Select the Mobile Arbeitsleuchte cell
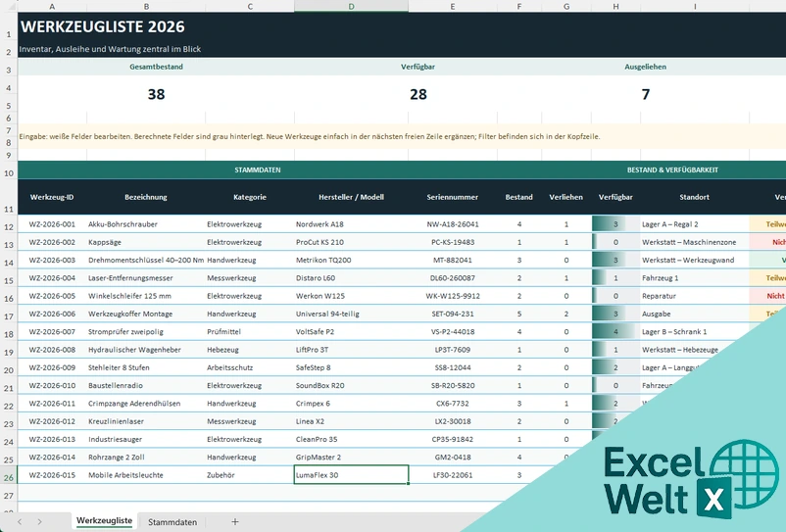The width and height of the screenshot is (786, 532). (146, 475)
